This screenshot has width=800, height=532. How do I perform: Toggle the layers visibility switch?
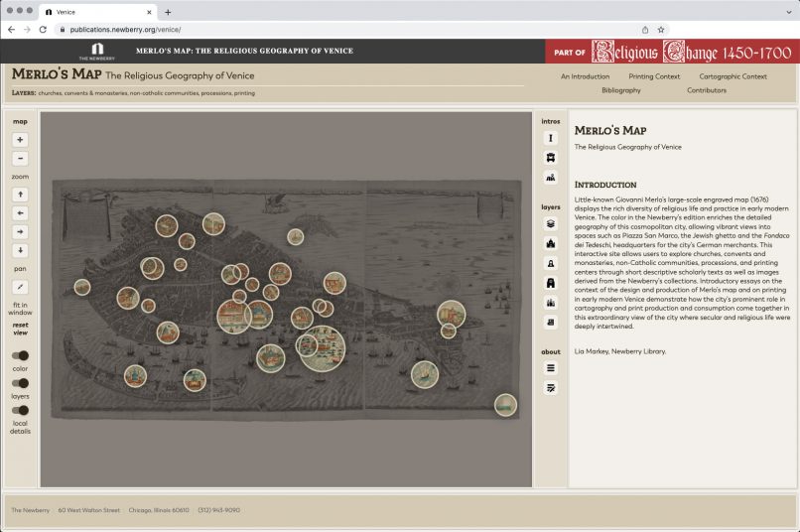(20, 383)
